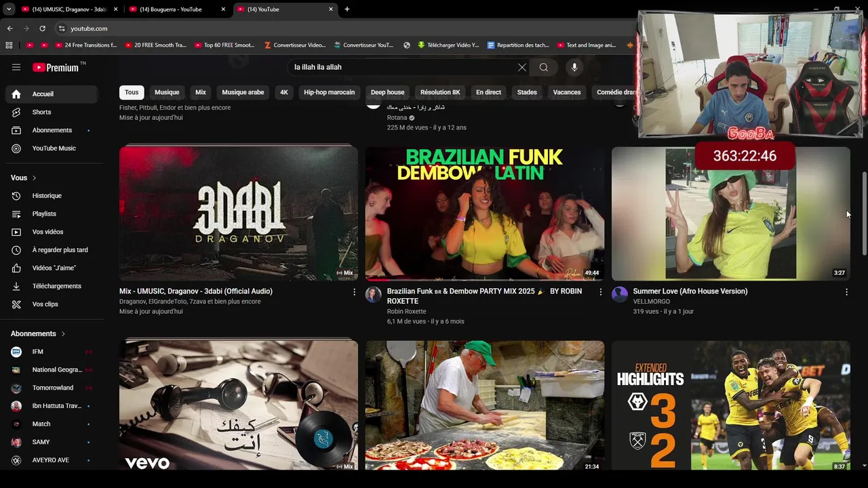Expand the Vous section chevron
Viewport: 868px width, 488px height.
click(x=34, y=178)
